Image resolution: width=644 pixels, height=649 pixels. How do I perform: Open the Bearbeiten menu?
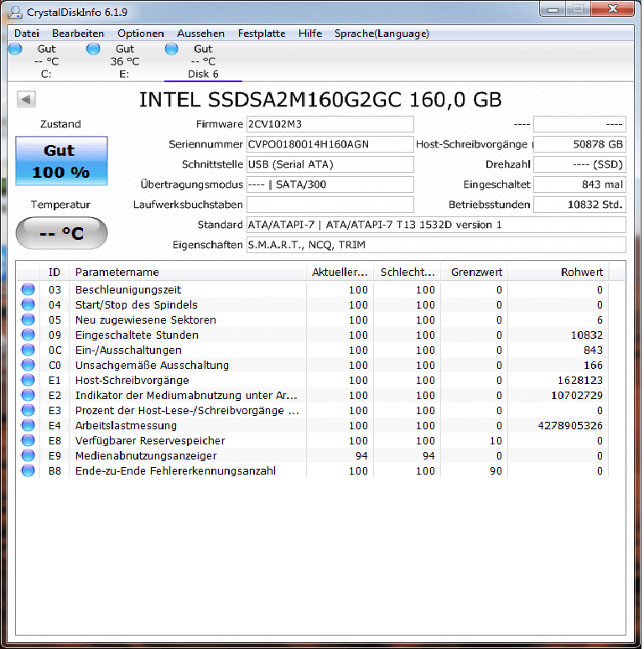pyautogui.click(x=78, y=34)
